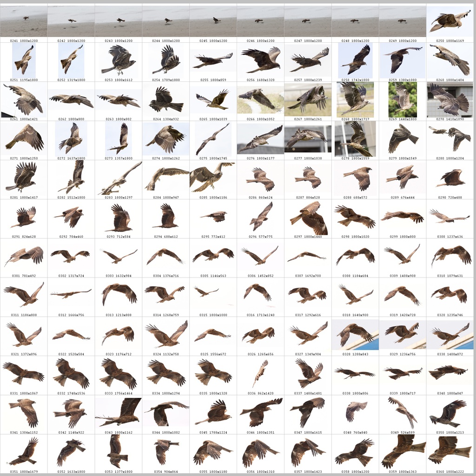This screenshot has height=476, width=476.
Task: Click label "0348 760x840"
Action: (x=355, y=432)
